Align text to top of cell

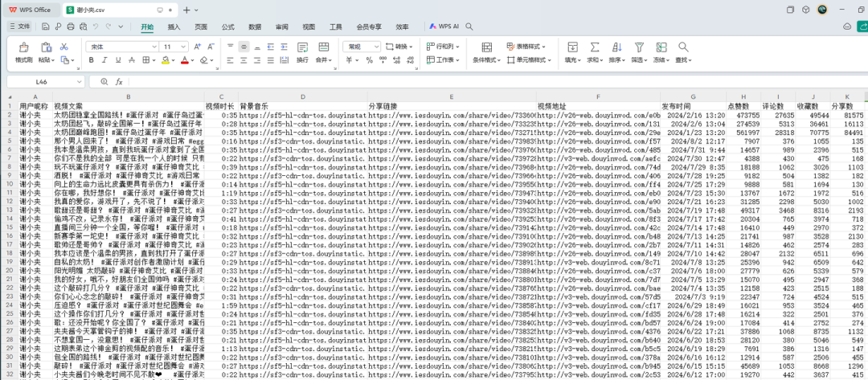(231, 47)
